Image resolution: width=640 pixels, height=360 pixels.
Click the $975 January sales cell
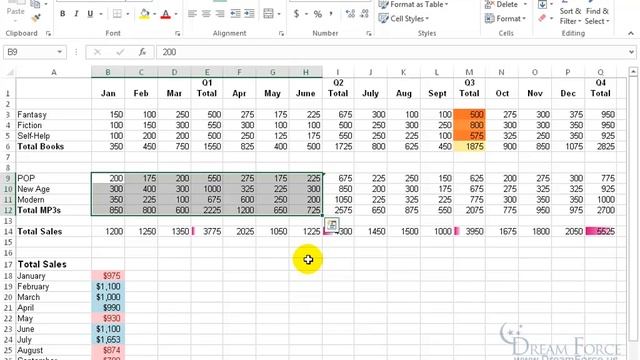(108, 276)
